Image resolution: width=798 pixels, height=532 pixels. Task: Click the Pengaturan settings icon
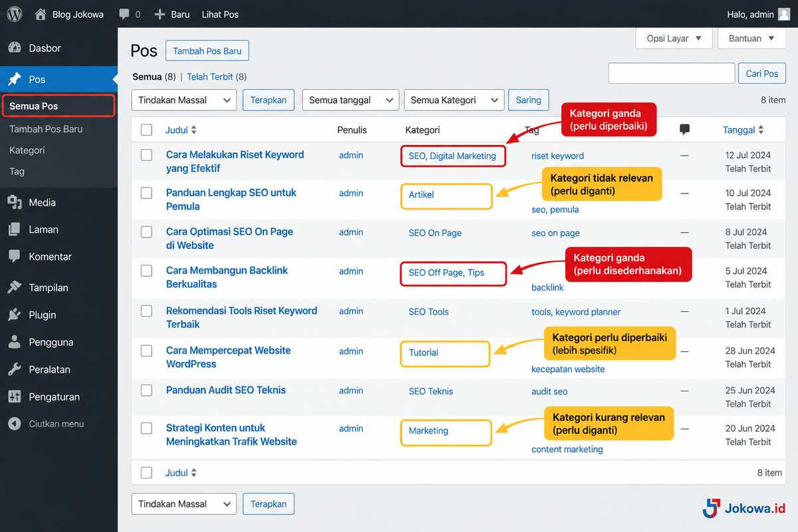click(15, 396)
